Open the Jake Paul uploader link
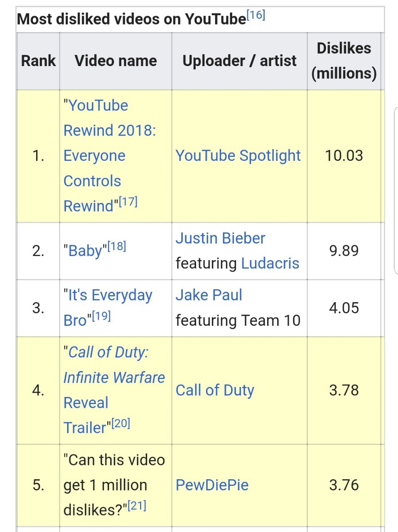 tap(209, 295)
